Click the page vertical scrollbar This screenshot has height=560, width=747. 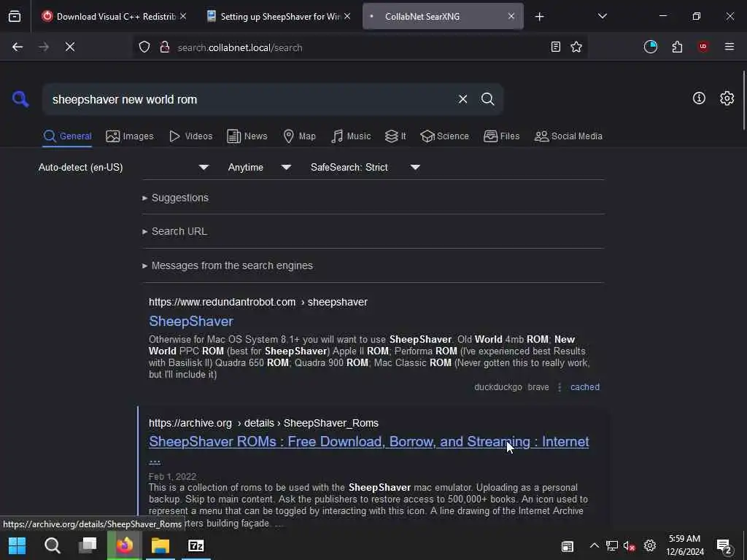(743, 100)
